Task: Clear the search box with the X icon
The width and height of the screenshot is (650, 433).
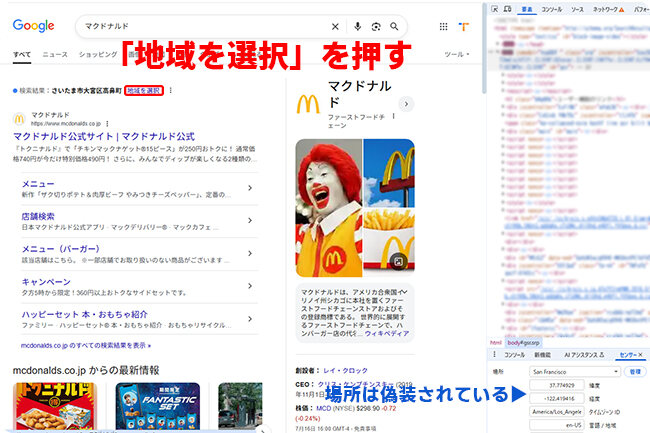Action: 335,27
